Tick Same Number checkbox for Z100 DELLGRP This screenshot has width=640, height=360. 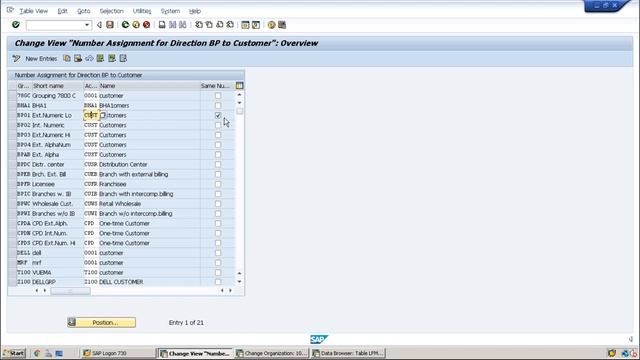[x=218, y=282]
